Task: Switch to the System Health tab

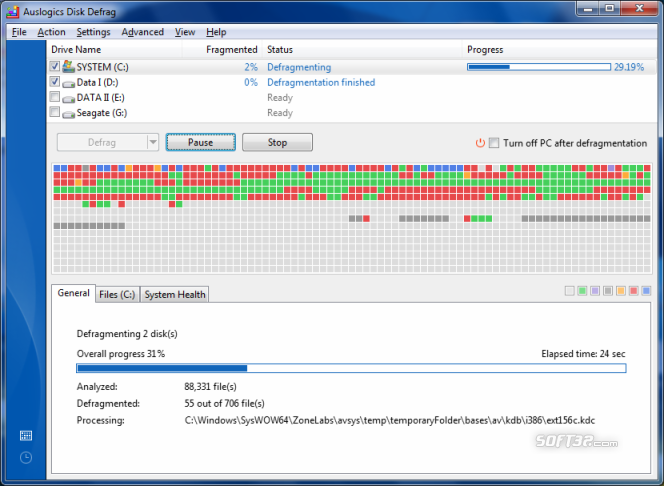Action: pyautogui.click(x=174, y=295)
